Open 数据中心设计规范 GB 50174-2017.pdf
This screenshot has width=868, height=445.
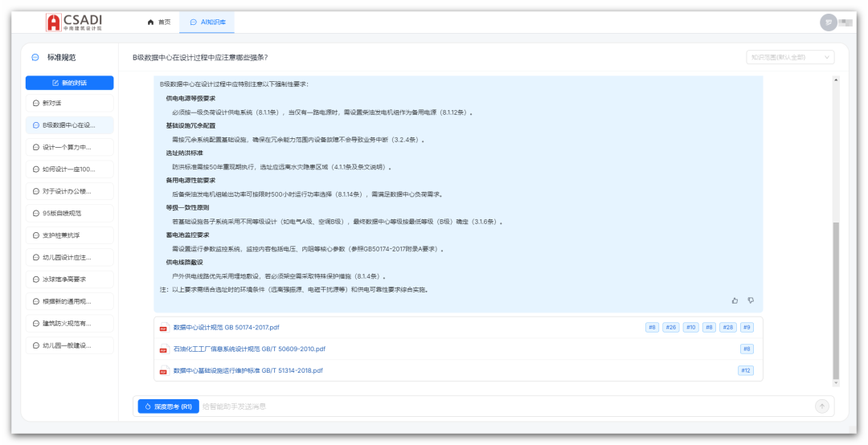pyautogui.click(x=227, y=328)
